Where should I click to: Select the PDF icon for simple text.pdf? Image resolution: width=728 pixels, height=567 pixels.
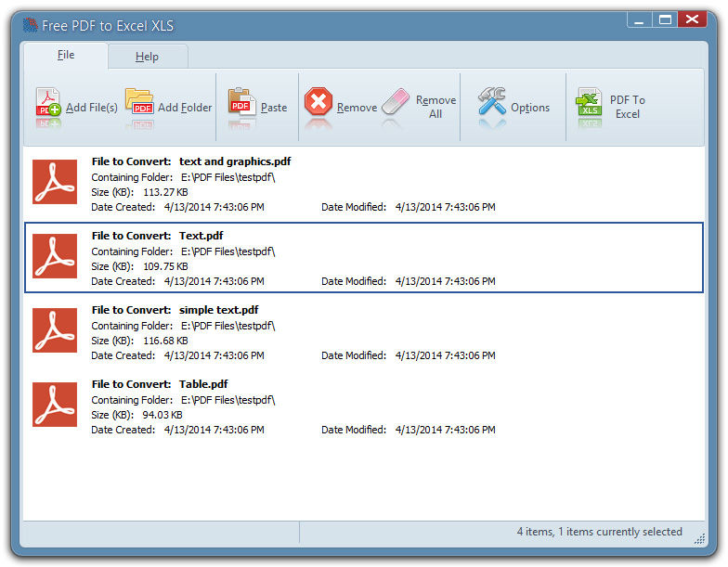(55, 330)
